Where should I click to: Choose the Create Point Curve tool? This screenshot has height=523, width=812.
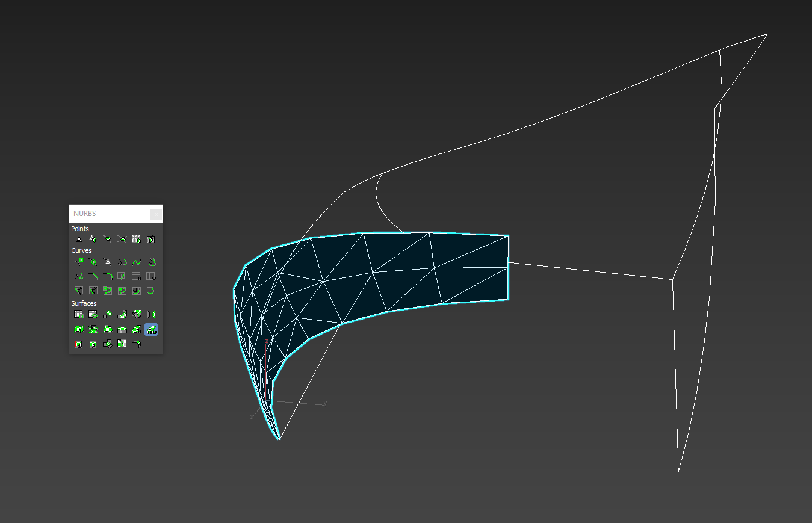click(x=93, y=261)
